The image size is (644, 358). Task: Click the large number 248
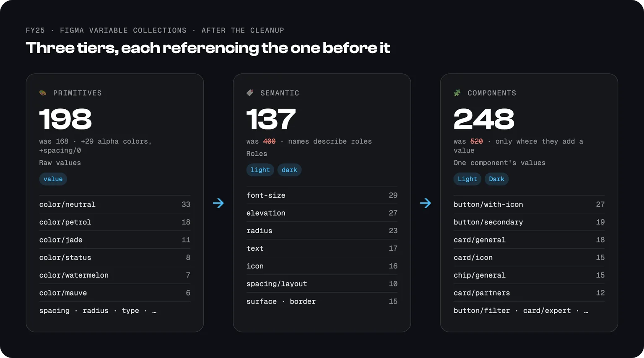point(484,119)
